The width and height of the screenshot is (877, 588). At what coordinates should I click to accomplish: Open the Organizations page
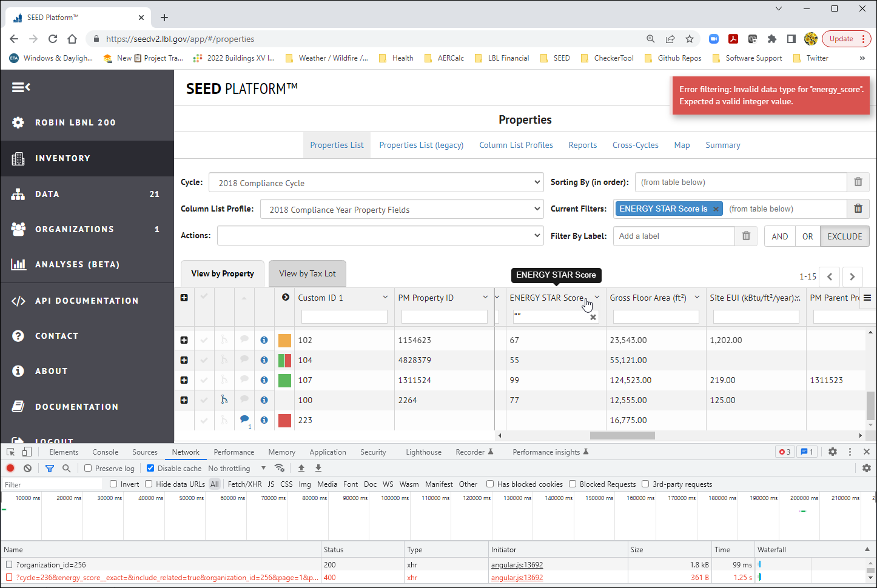tap(87, 229)
